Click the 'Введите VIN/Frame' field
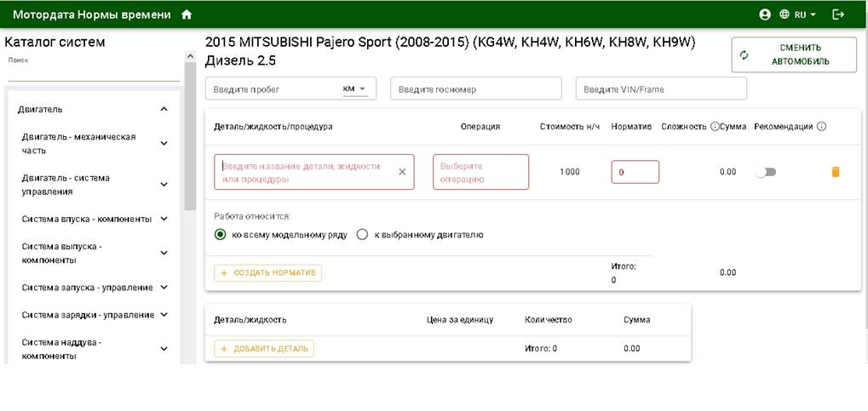This screenshot has height=411, width=868. (x=661, y=88)
